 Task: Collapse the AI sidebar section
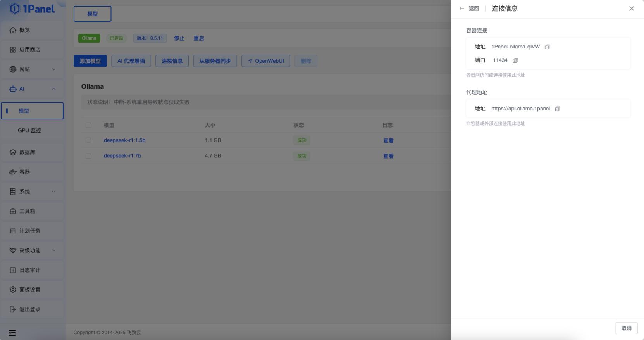click(32, 89)
